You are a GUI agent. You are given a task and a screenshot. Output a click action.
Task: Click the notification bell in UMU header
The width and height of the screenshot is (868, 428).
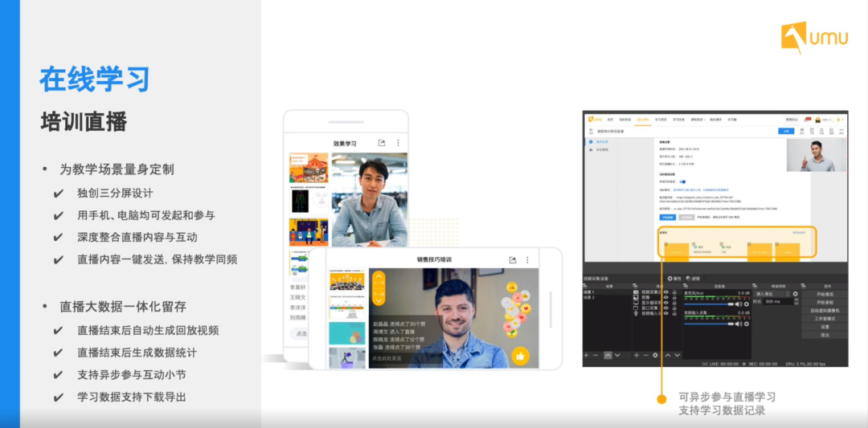(807, 120)
